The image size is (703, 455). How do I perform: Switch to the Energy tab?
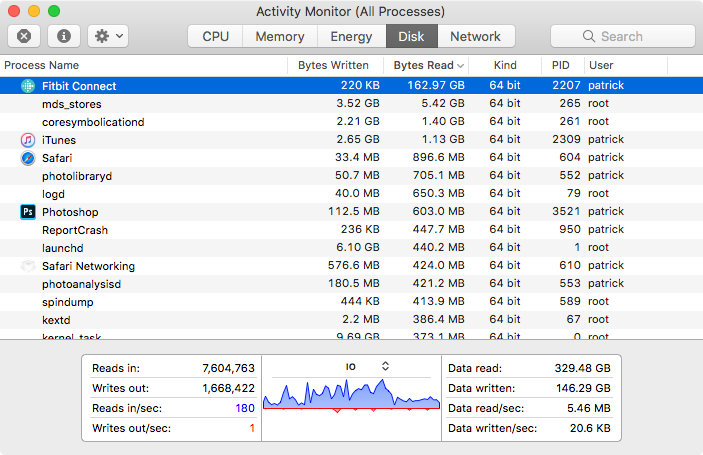click(x=352, y=36)
